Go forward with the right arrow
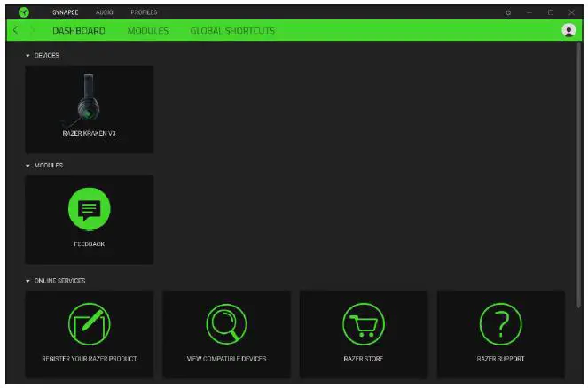 pyautogui.click(x=32, y=30)
